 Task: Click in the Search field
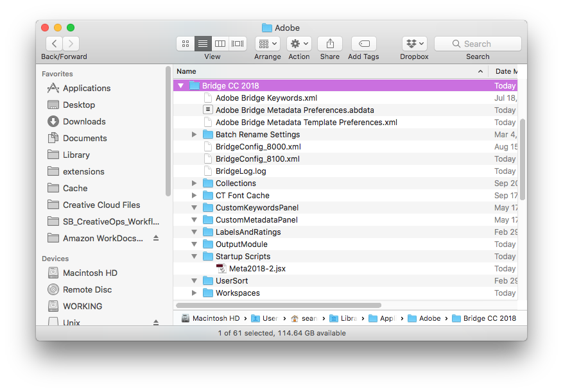click(x=478, y=44)
